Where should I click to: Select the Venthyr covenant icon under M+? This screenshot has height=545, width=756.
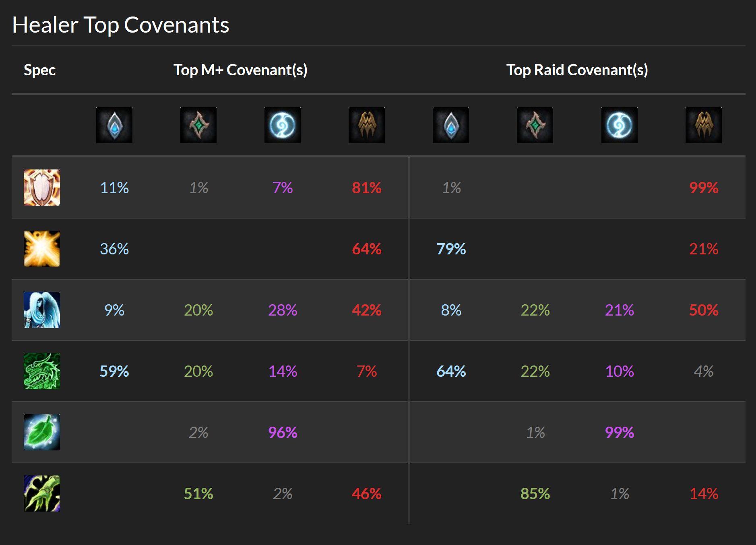(x=367, y=125)
